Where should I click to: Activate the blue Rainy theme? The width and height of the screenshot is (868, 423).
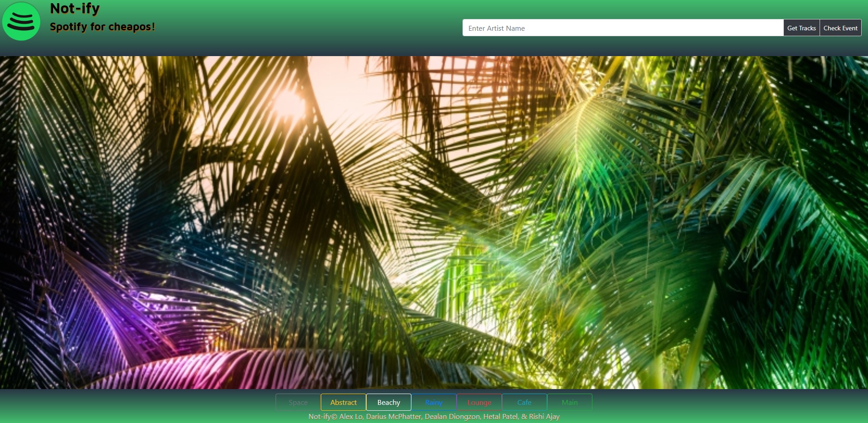[434, 402]
